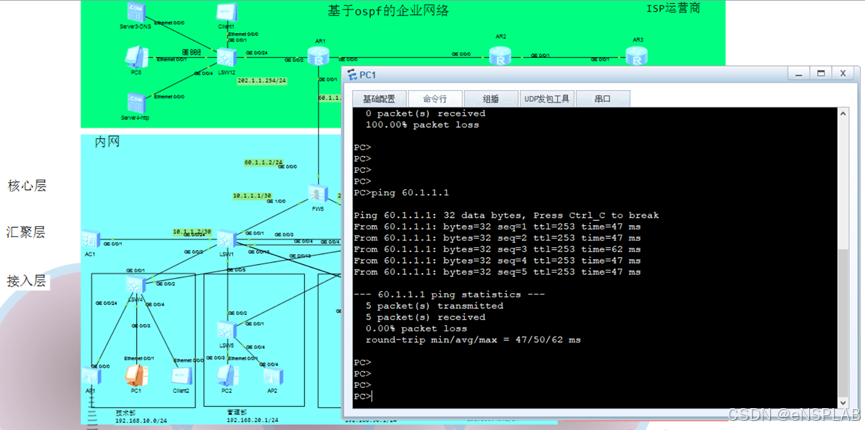
Task: Click the 202.1.1.254/24 address label
Action: [x=261, y=81]
